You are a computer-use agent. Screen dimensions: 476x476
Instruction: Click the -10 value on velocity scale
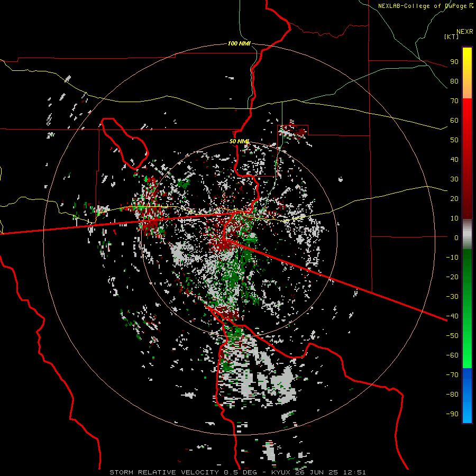pyautogui.click(x=452, y=258)
